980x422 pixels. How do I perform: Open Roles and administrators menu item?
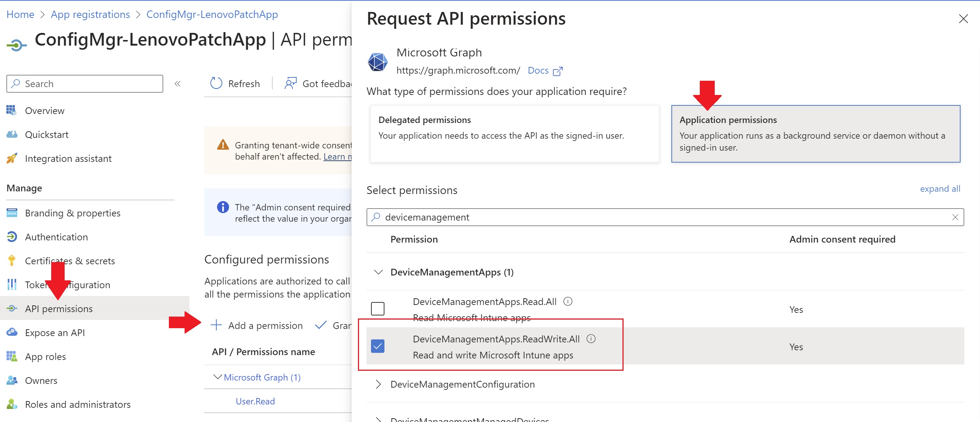78,404
